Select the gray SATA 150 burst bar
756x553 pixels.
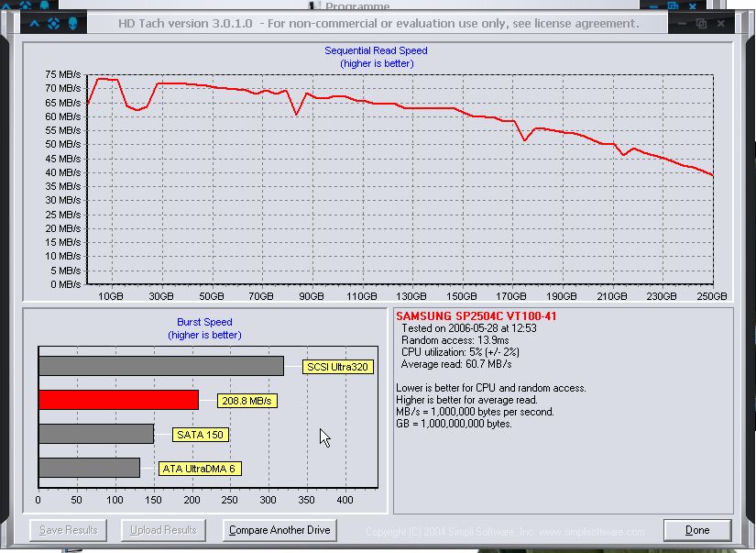click(96, 434)
